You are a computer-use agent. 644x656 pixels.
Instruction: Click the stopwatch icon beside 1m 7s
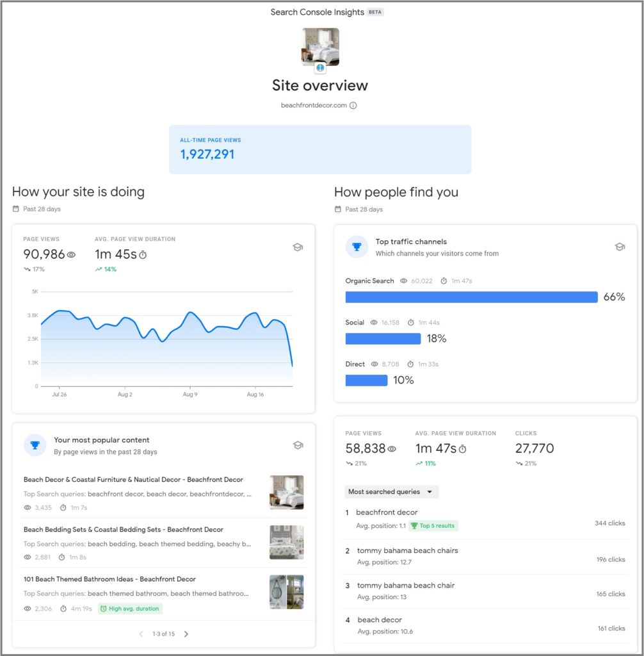click(x=63, y=507)
